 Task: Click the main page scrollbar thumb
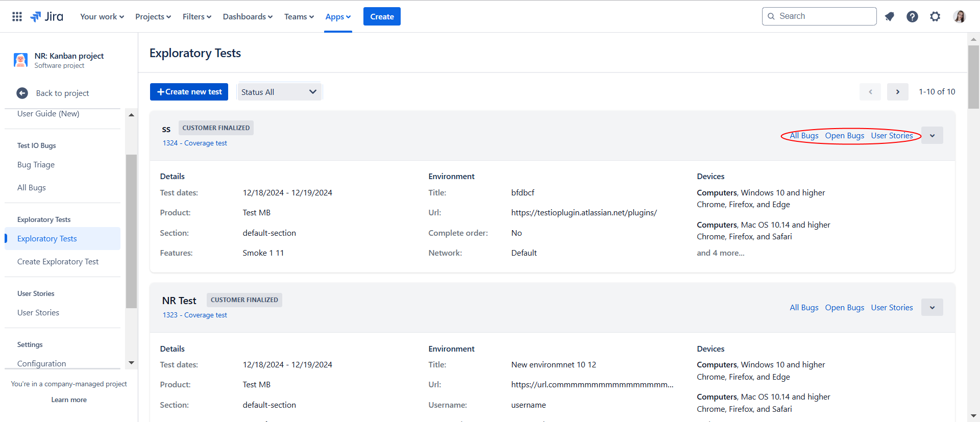click(x=973, y=77)
